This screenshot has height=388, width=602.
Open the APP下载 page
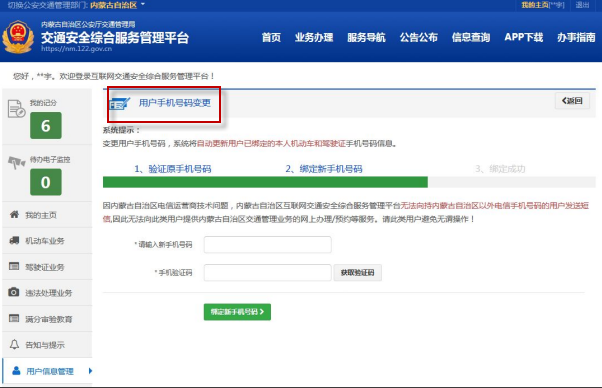(524, 37)
